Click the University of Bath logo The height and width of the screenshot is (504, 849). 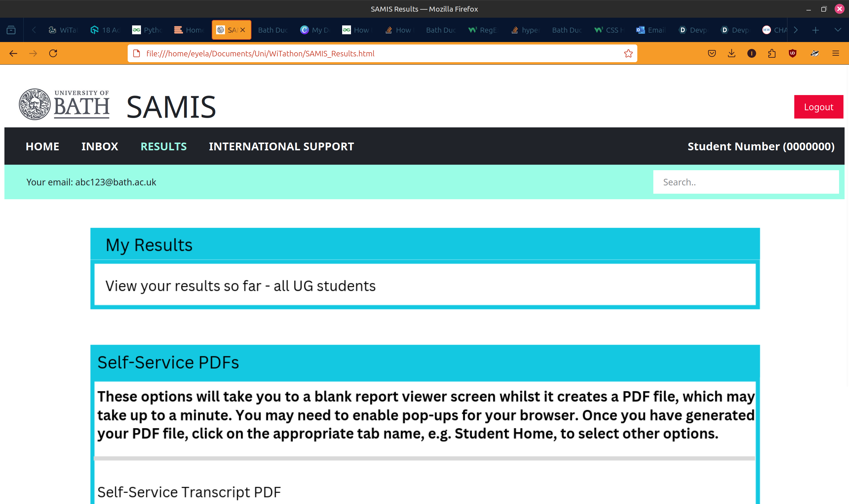64,105
